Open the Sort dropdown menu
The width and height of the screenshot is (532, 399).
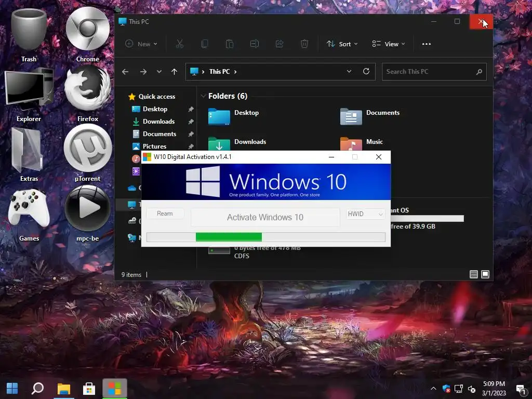pyautogui.click(x=342, y=44)
